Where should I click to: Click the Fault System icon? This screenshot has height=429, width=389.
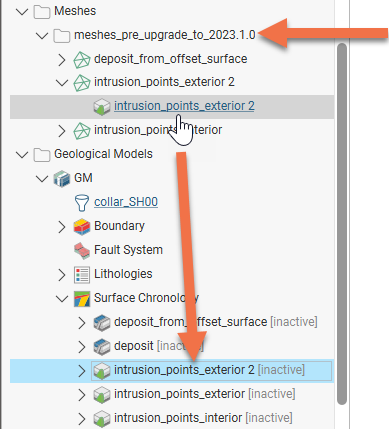click(x=82, y=251)
